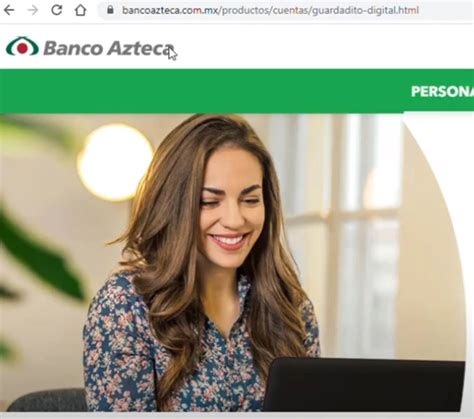Click the Banco Azteca wordmark text
This screenshot has height=419, width=474.
[108, 48]
